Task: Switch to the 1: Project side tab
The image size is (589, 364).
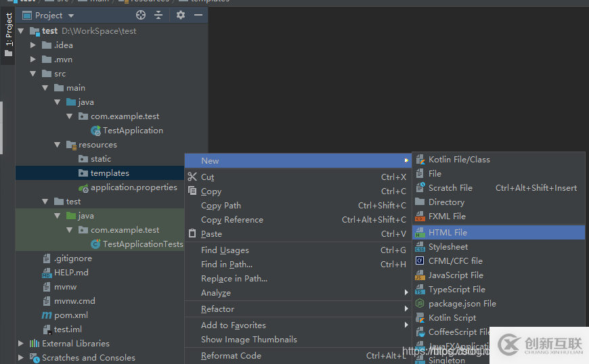Action: point(8,34)
